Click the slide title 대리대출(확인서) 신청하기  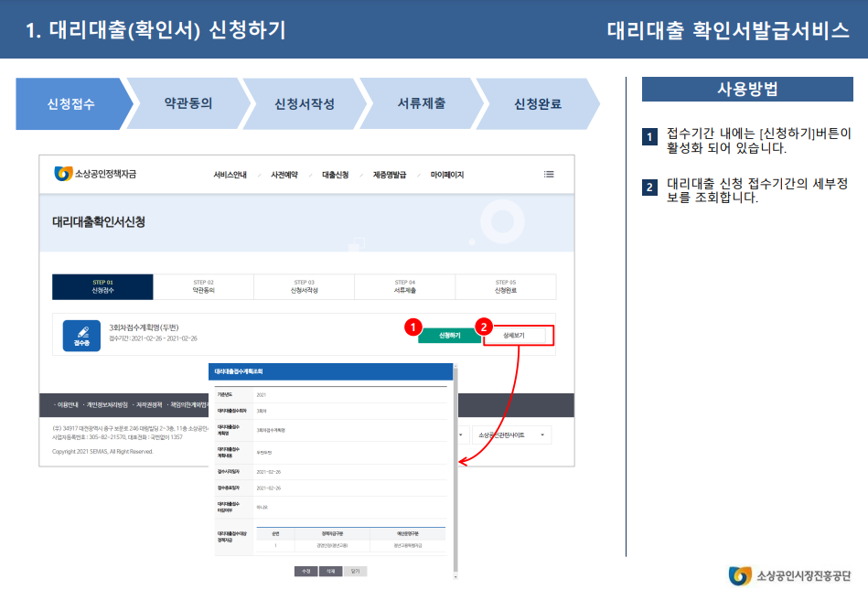(x=155, y=29)
